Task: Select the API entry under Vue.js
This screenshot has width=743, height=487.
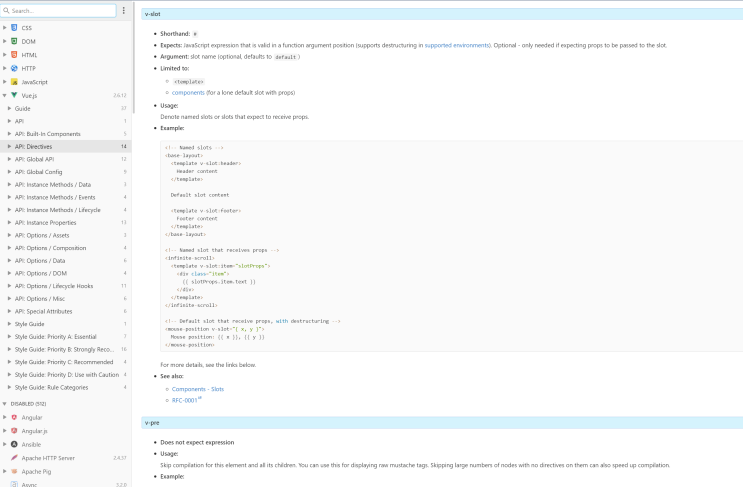Action: [66, 121]
